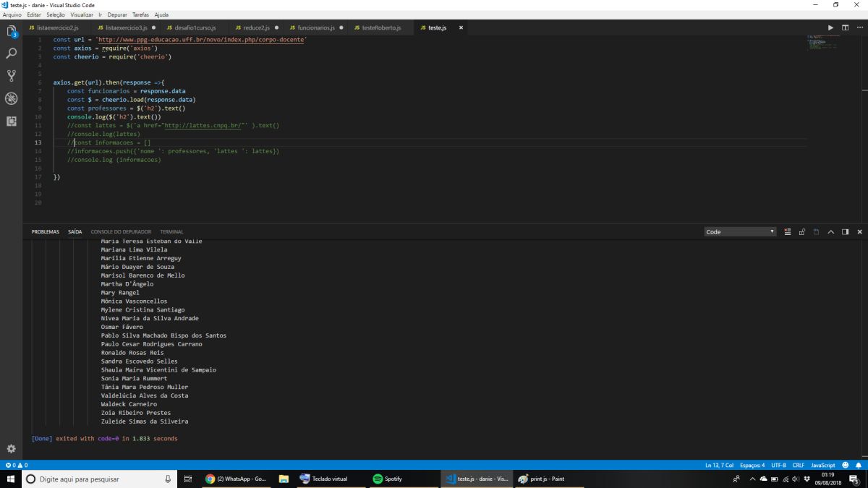This screenshot has width=868, height=488.
Task: Open the Manage gear menu
Action: [12, 448]
